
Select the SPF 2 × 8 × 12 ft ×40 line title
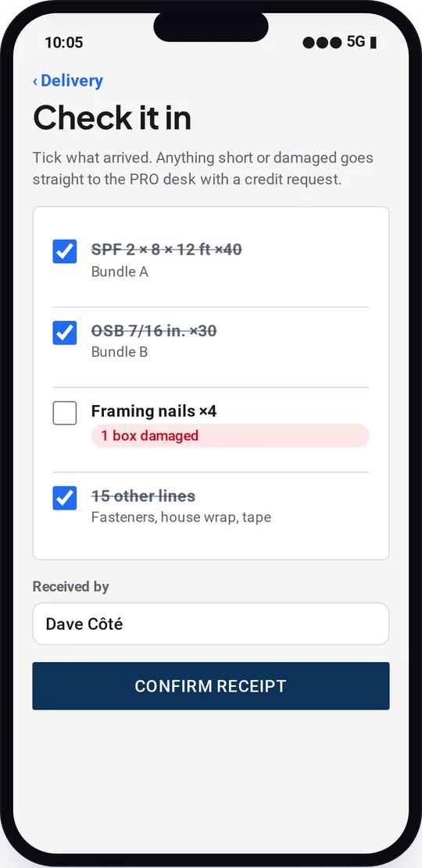tap(166, 250)
